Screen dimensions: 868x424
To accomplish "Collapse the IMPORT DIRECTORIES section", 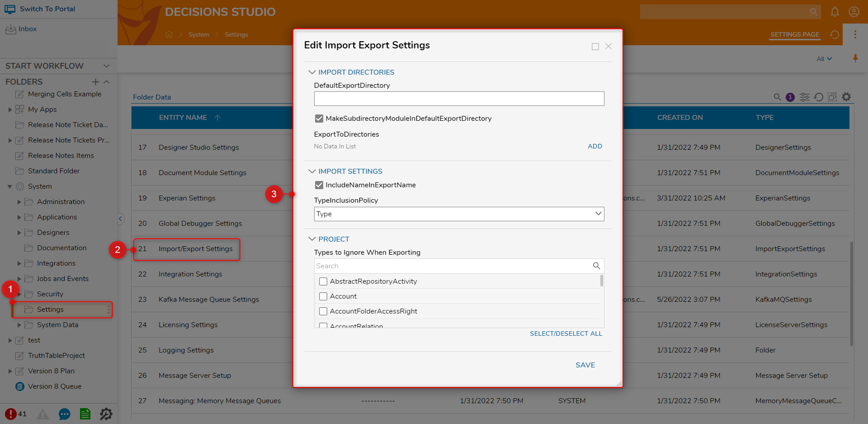I will [312, 72].
